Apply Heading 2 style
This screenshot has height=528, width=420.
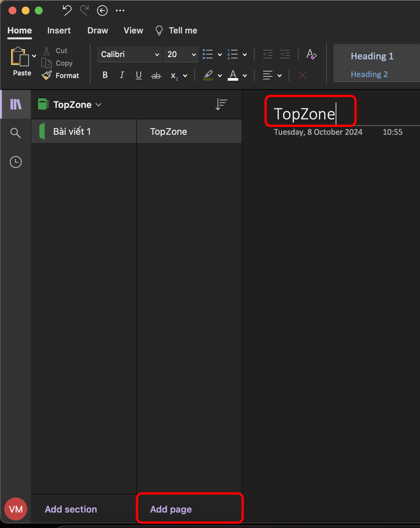pos(369,74)
